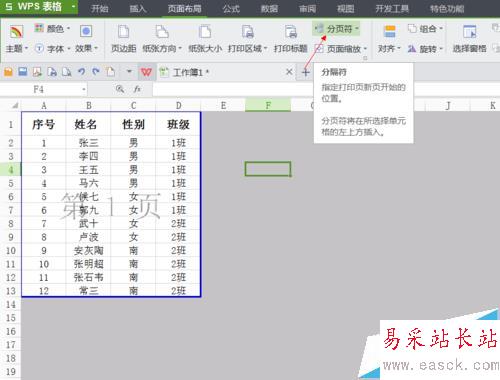Close the 工作簿1 document tab

click(289, 72)
